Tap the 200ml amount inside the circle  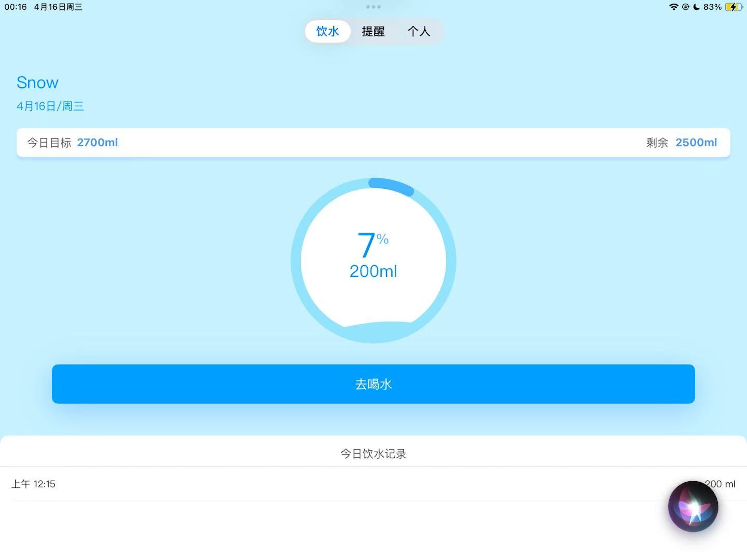[373, 271]
